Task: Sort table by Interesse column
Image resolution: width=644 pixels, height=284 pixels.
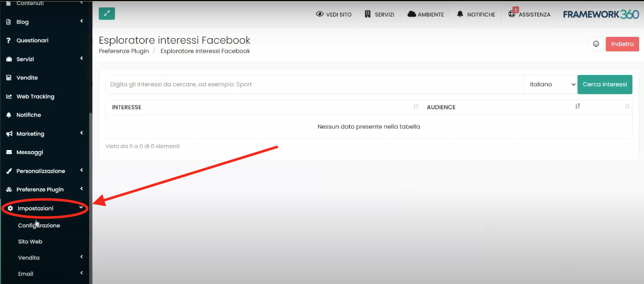Action: point(416,107)
